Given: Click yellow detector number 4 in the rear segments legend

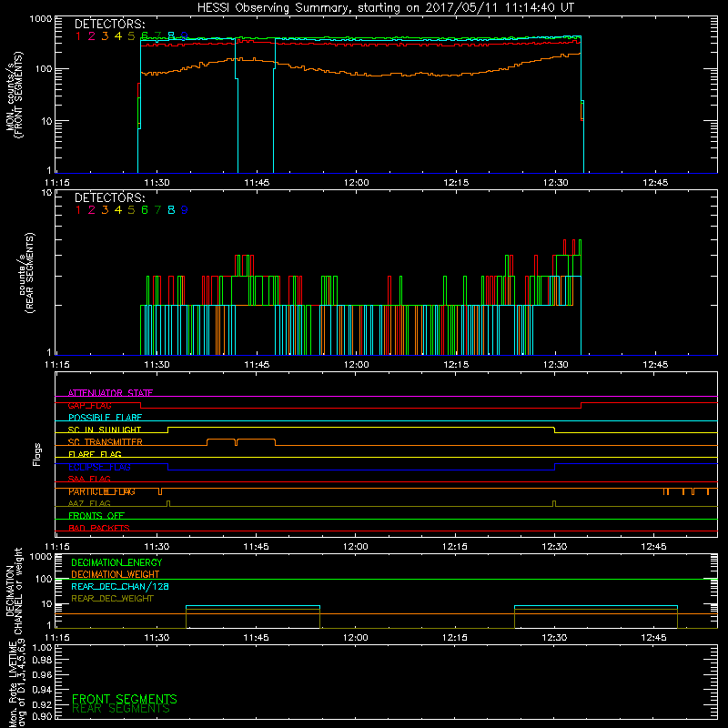Looking at the screenshot, I should click(118, 210).
